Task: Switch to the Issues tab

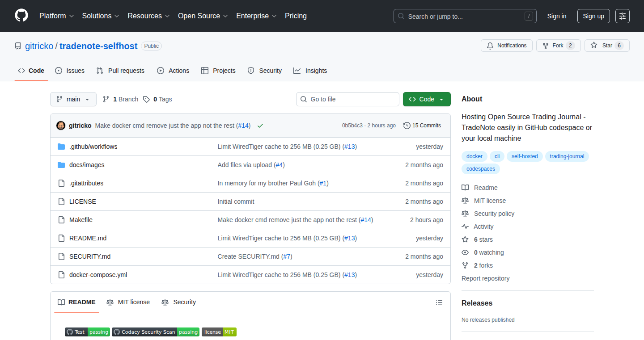Action: click(70, 71)
